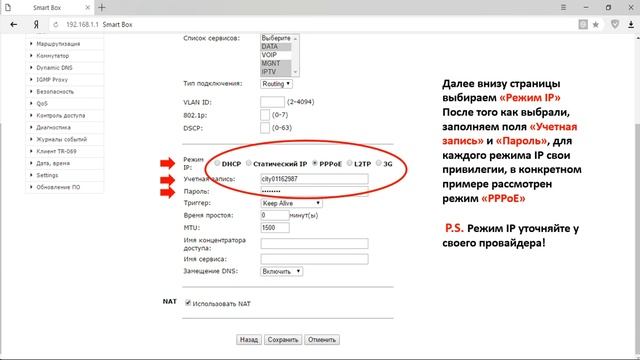Image resolution: width=640 pixels, height=360 pixels.
Task: Open a new tab with plus icon
Action: point(102,7)
